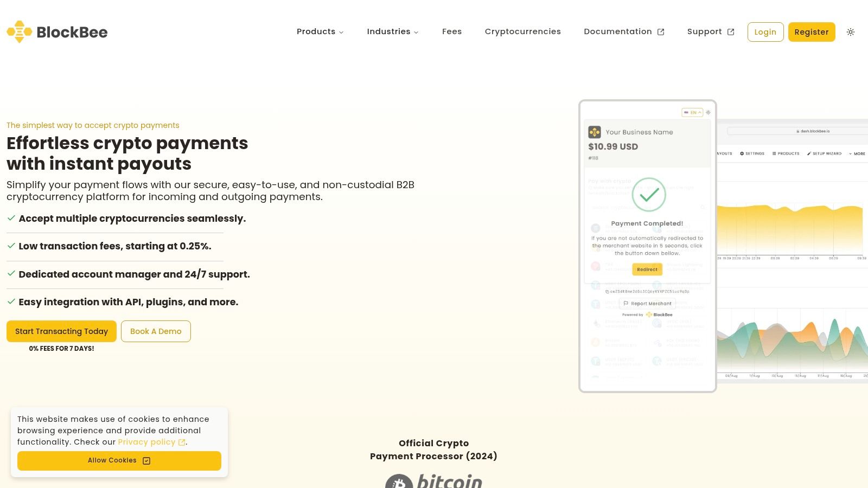
Task: Click the green Payment Completed checkmark circle
Action: point(649,195)
